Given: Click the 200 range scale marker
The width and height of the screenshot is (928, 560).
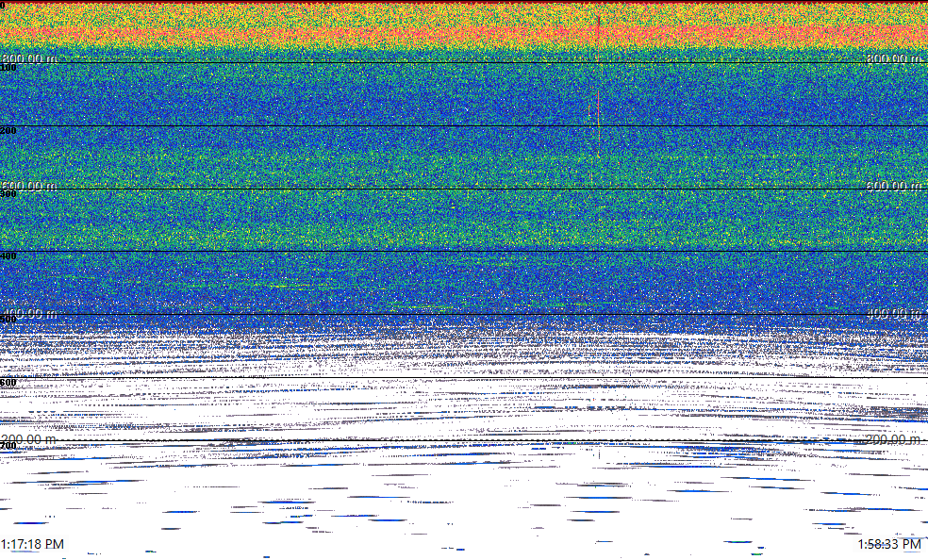Looking at the screenshot, I should (x=8, y=130).
